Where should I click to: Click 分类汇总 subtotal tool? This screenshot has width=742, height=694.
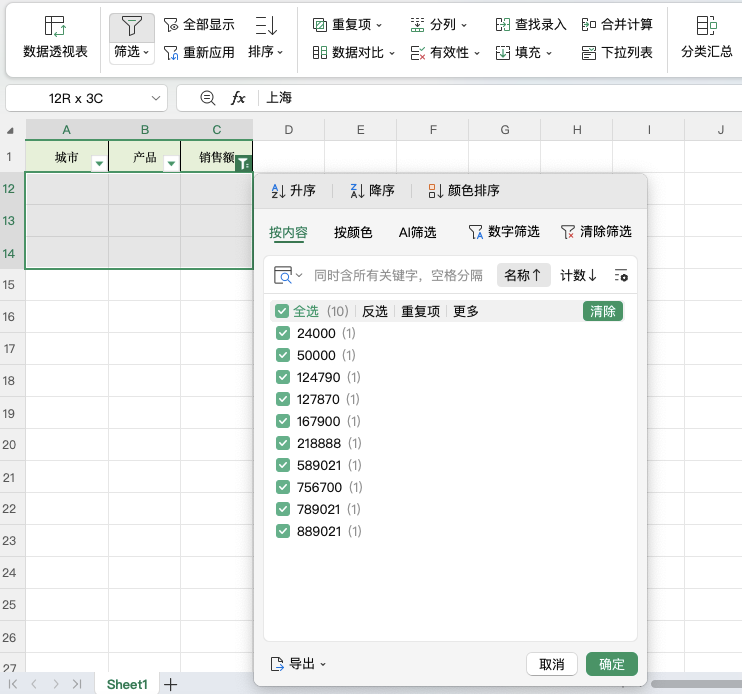[x=707, y=37]
